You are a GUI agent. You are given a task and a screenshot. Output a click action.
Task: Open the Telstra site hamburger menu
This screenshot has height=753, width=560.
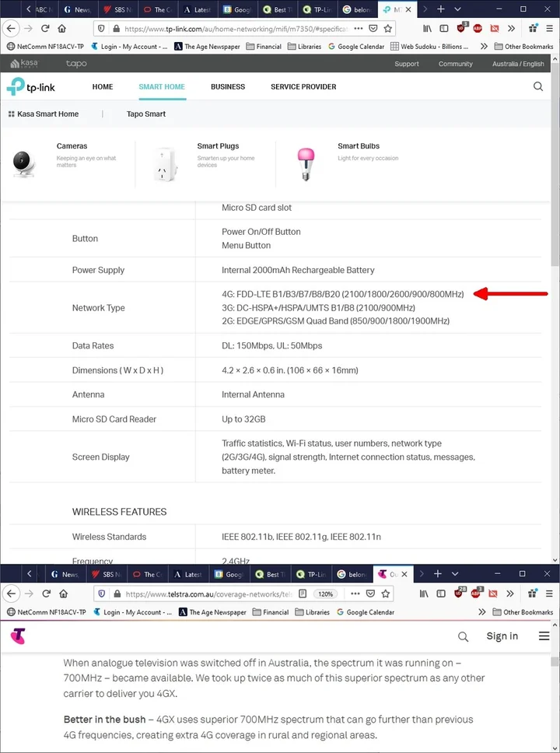point(544,636)
